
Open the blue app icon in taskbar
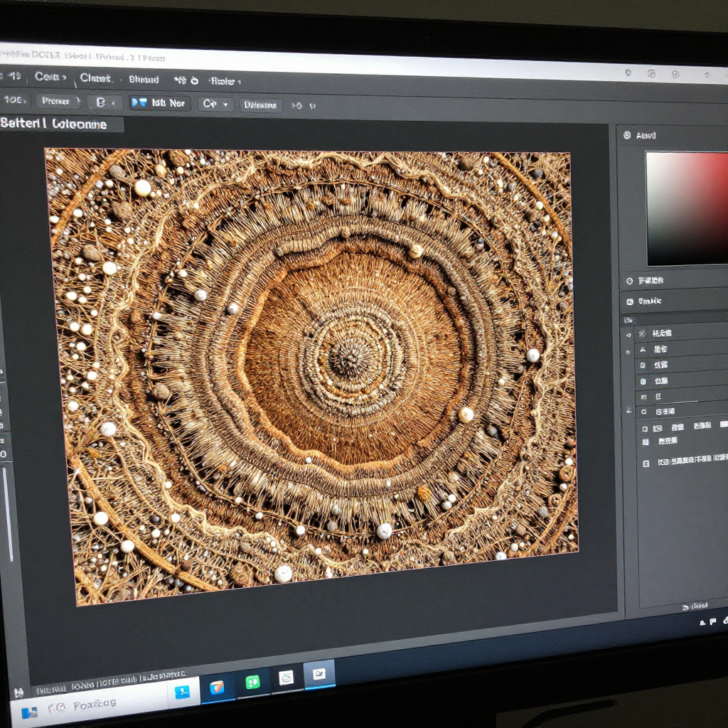(182, 692)
